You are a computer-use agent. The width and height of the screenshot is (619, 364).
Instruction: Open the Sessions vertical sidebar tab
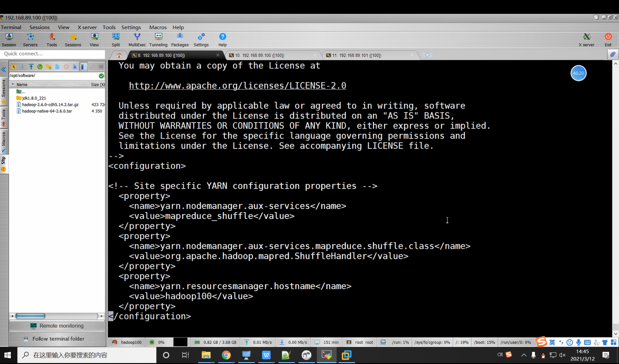(x=3, y=91)
